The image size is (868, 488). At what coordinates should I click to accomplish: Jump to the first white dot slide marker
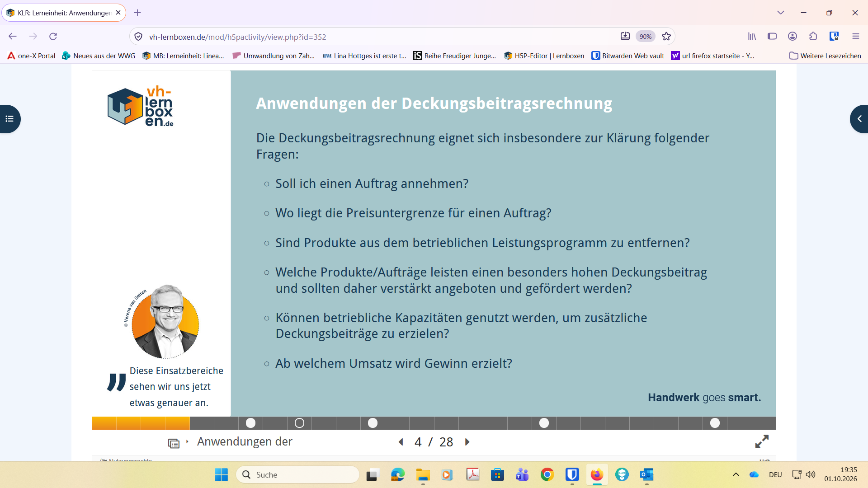point(250,423)
